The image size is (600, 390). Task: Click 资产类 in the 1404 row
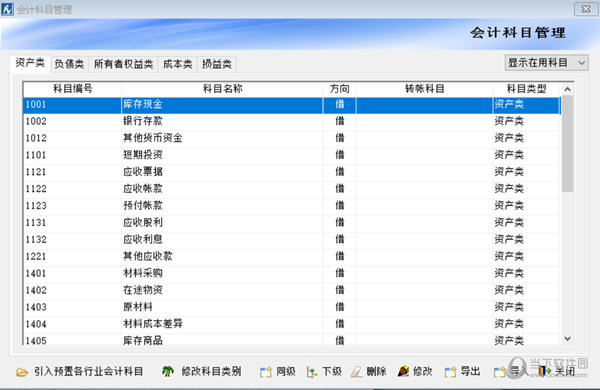[x=509, y=324]
